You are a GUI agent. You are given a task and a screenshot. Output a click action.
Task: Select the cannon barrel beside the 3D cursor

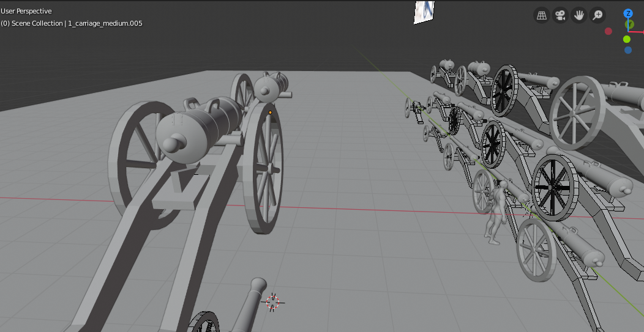coord(247,304)
